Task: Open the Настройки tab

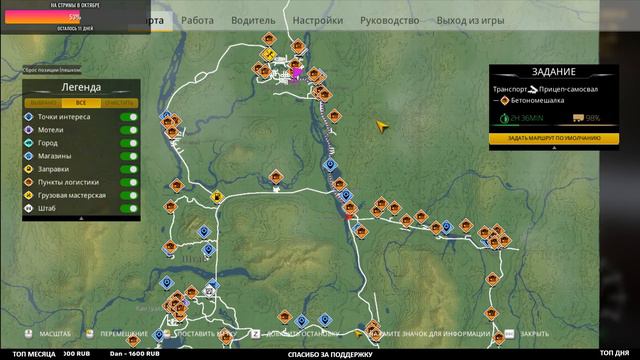Action: coord(318,20)
